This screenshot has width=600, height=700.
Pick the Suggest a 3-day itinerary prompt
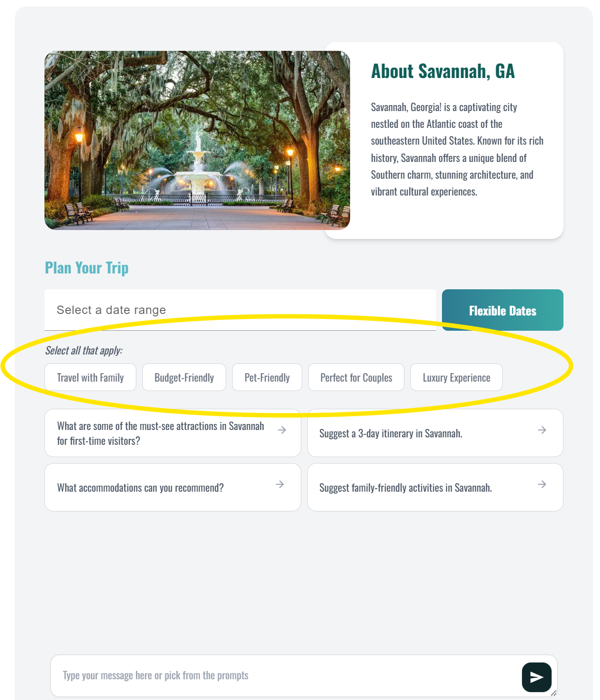(435, 433)
